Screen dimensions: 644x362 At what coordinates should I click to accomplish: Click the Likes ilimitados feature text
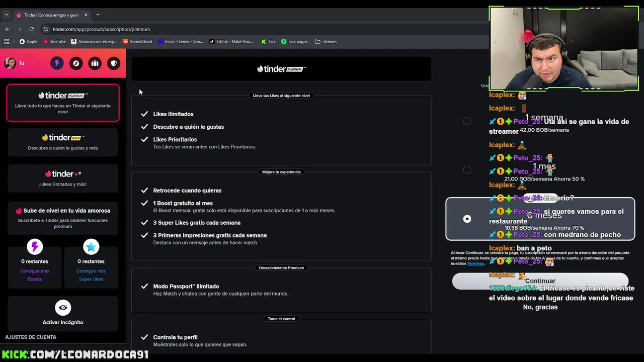coord(173,114)
